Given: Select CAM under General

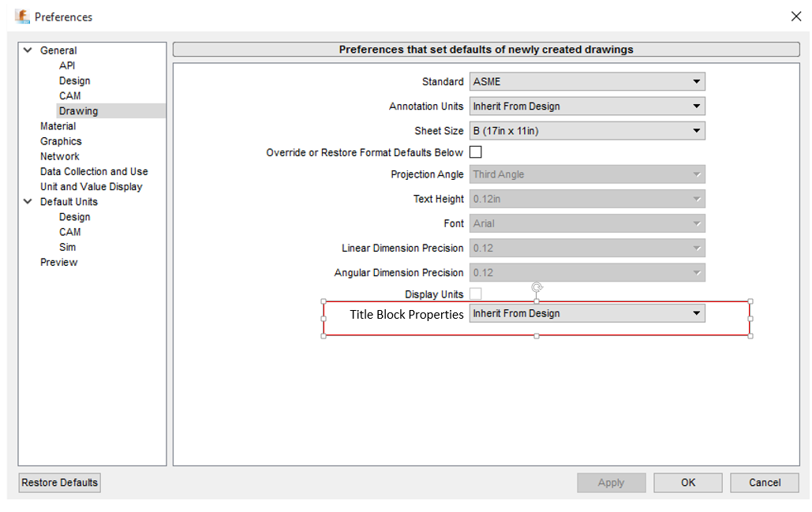Looking at the screenshot, I should tap(70, 95).
